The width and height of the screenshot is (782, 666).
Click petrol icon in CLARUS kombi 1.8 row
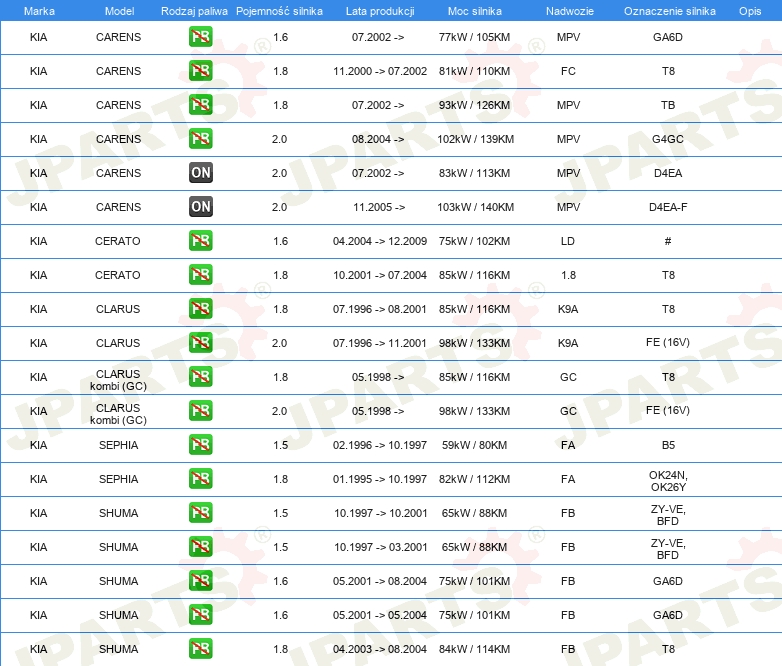tap(200, 377)
